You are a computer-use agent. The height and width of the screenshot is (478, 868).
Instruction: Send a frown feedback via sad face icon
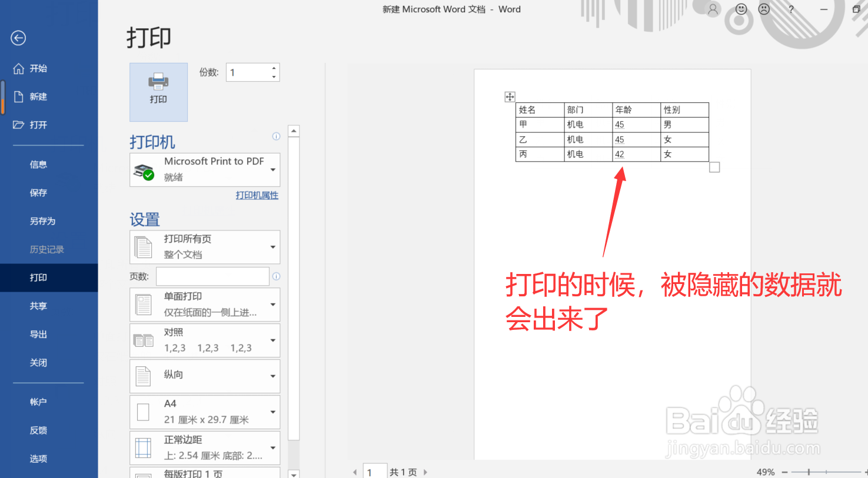[x=764, y=9]
